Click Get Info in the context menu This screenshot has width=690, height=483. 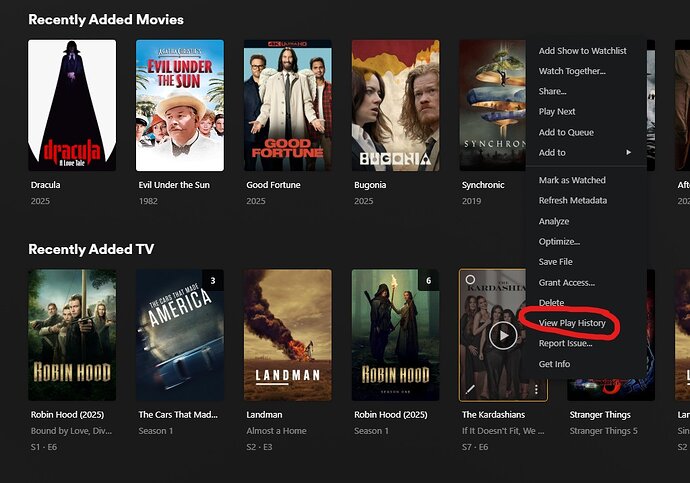(554, 364)
